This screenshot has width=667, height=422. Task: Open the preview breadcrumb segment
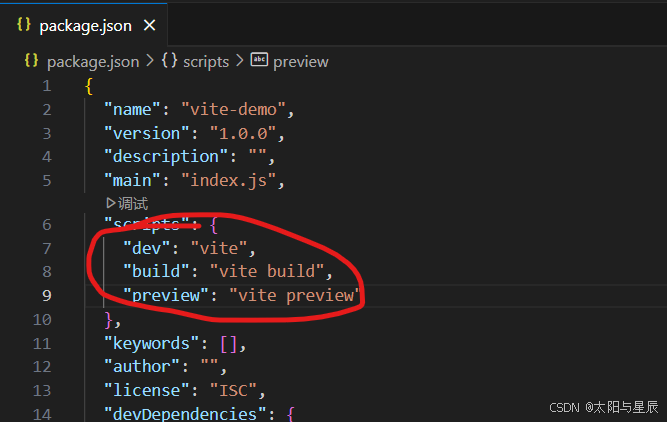click(301, 62)
